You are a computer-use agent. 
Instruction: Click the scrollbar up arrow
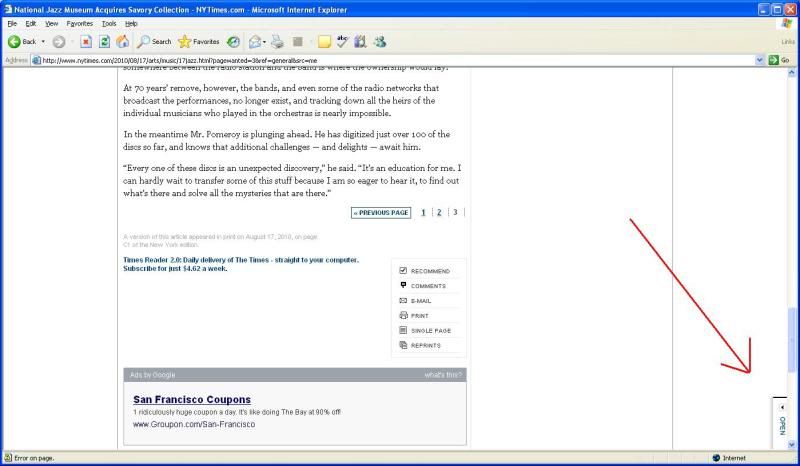(x=792, y=72)
